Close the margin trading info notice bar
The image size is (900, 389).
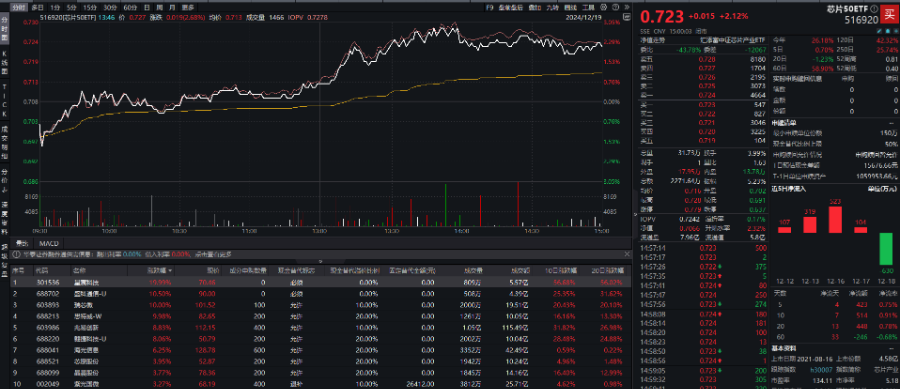(627, 254)
